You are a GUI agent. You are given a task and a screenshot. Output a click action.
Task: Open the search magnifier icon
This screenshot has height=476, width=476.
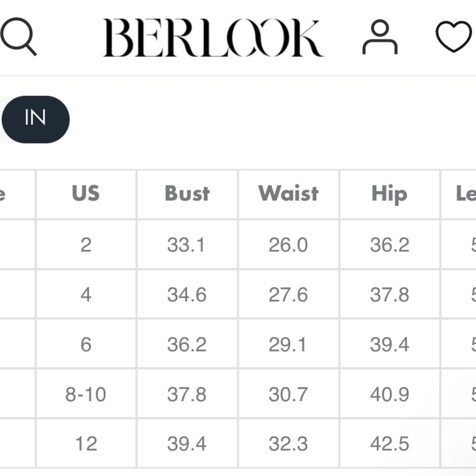click(18, 37)
